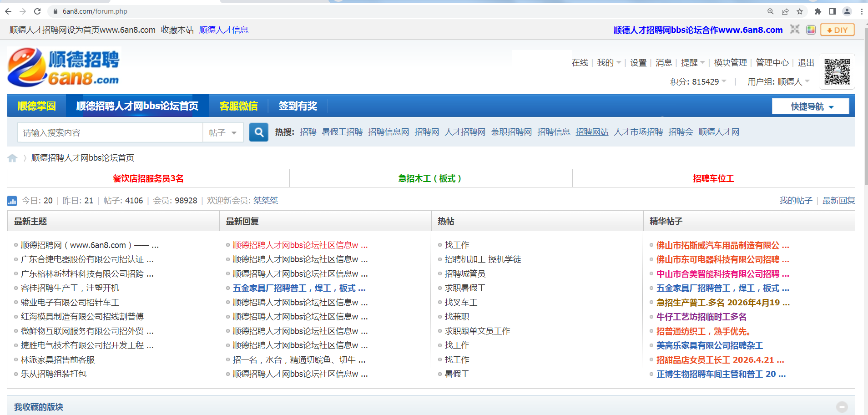
Task: Open the browser extensions puzzle icon
Action: click(818, 11)
